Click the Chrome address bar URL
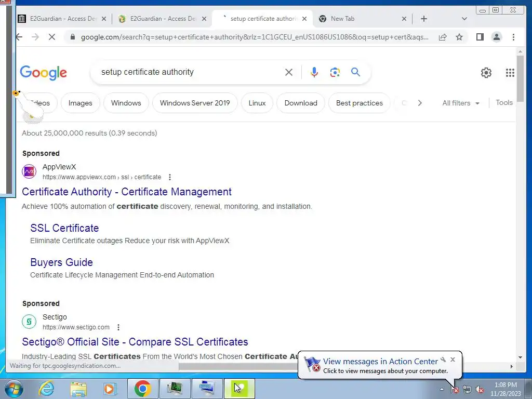Screen dimensions: 532x399 pos(255,37)
